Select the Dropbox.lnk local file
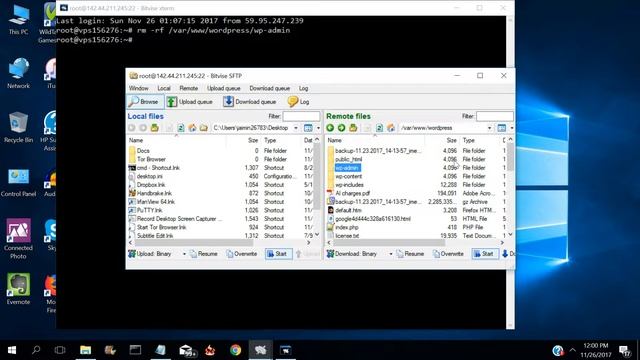This screenshot has height=360, width=640. pyautogui.click(x=151, y=185)
